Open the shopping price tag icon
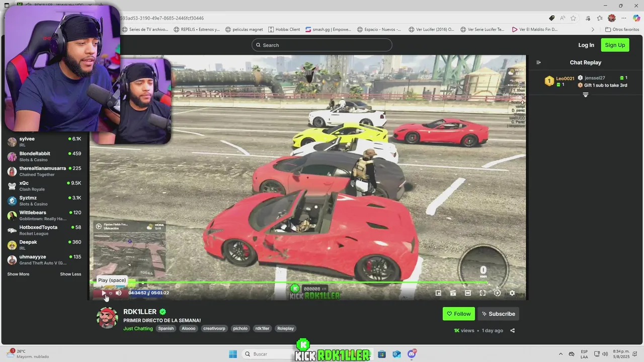The height and width of the screenshot is (362, 644). click(x=552, y=18)
